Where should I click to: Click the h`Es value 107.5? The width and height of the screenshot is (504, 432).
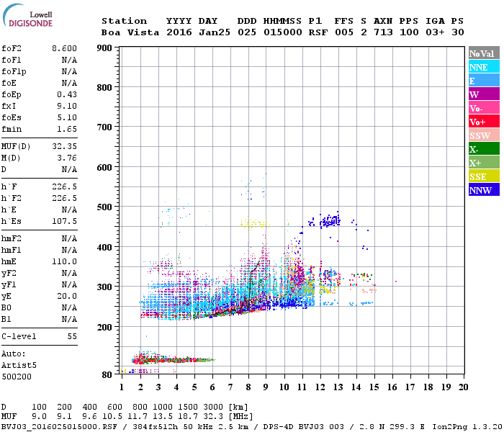[64, 221]
